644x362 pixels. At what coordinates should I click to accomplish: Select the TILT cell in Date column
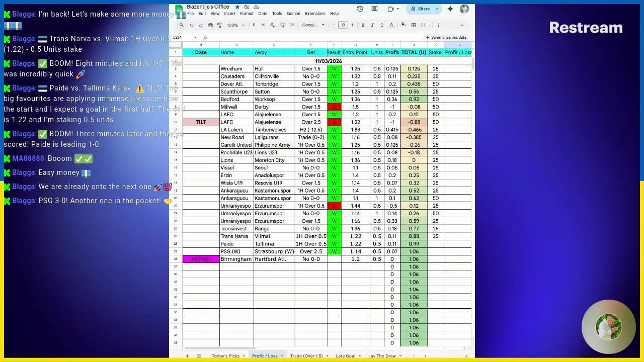[x=201, y=122]
